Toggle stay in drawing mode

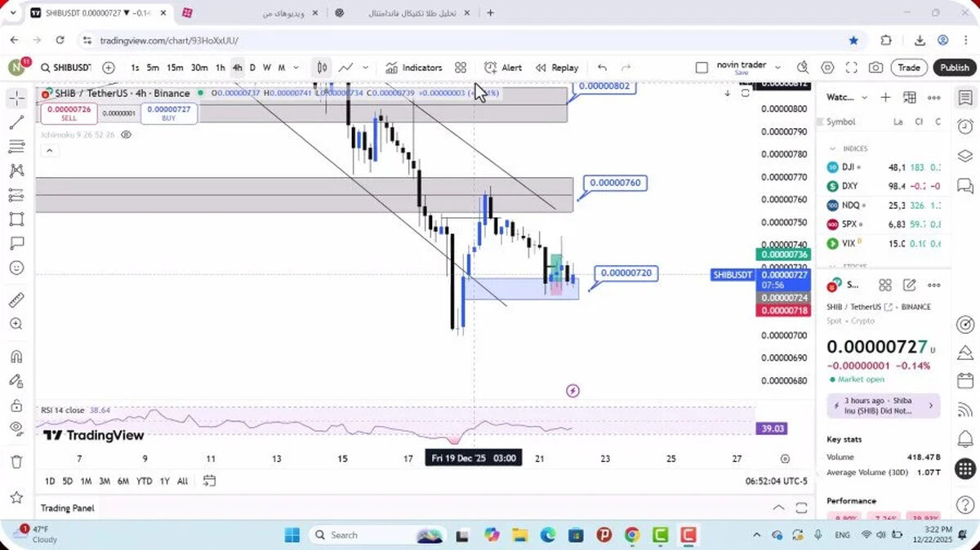pos(16,380)
